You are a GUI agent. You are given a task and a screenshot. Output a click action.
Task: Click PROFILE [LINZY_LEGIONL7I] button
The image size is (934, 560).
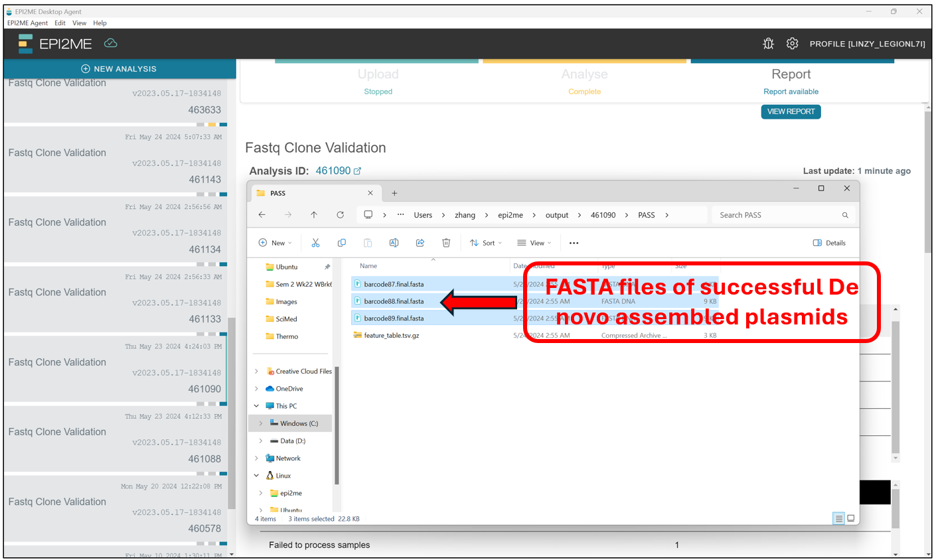pos(867,44)
